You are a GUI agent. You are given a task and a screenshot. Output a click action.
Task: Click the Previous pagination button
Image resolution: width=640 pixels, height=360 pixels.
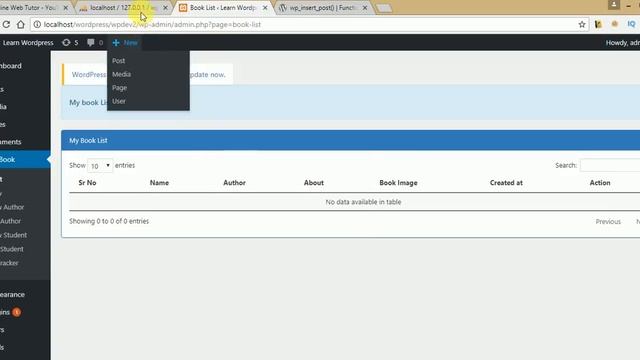608,222
